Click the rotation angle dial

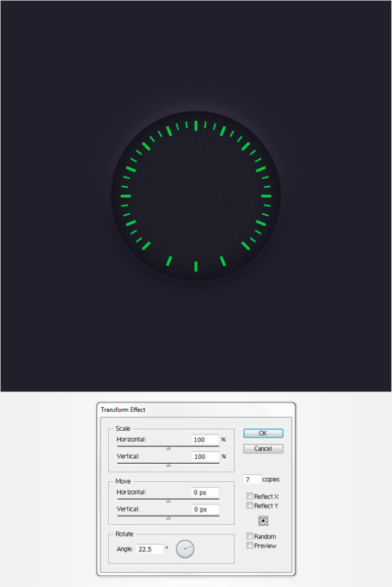click(x=185, y=549)
